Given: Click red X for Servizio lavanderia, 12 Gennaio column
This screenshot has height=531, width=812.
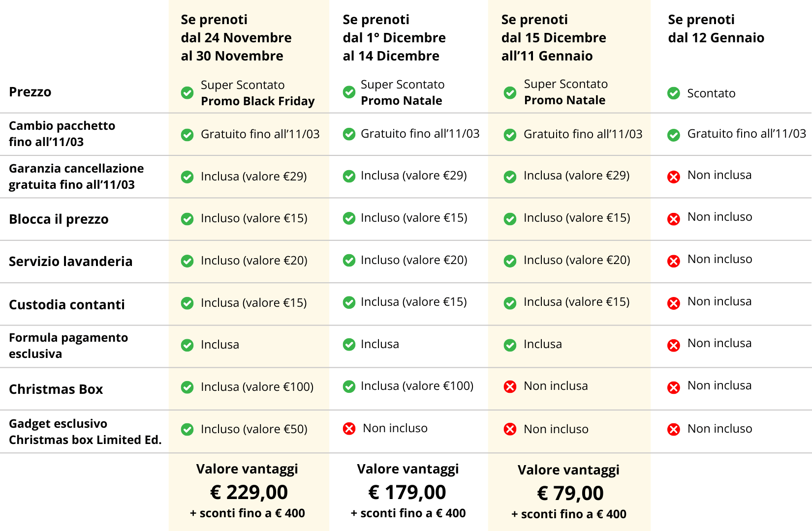Looking at the screenshot, I should 673,261.
